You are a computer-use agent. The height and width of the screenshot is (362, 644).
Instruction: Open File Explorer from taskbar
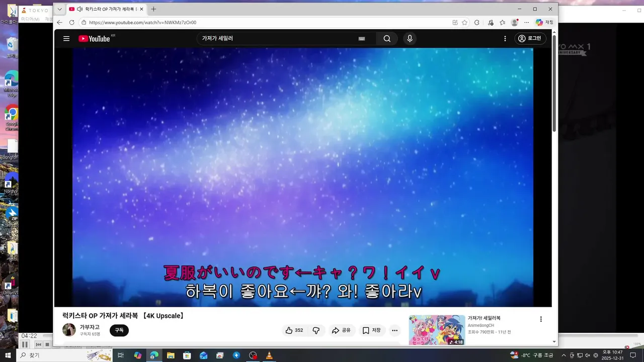[171, 355]
